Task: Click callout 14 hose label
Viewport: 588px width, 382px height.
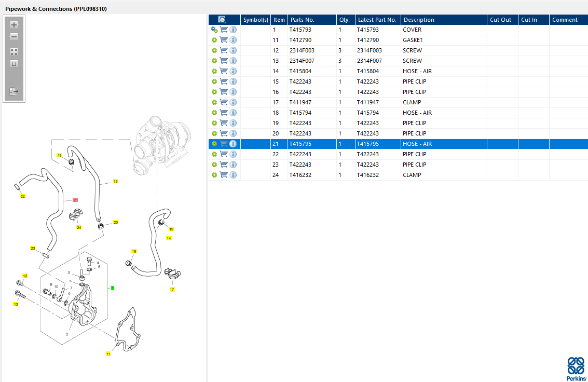Action: point(169,238)
